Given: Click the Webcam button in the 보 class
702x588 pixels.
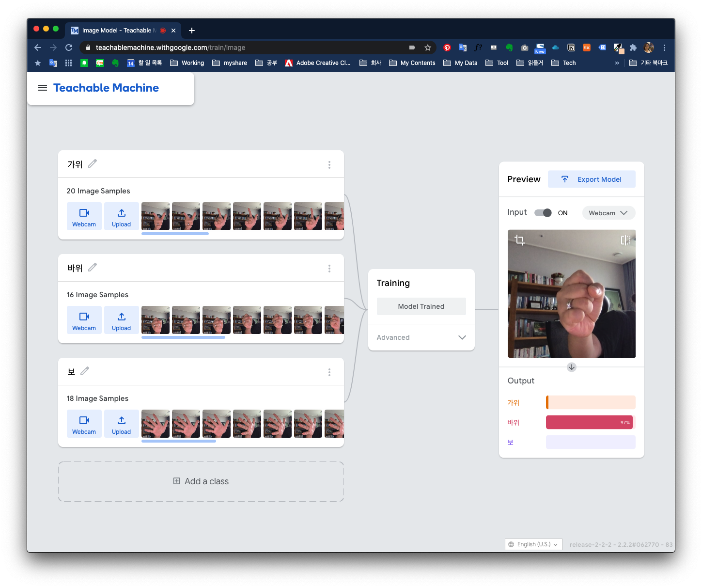Looking at the screenshot, I should click(84, 424).
